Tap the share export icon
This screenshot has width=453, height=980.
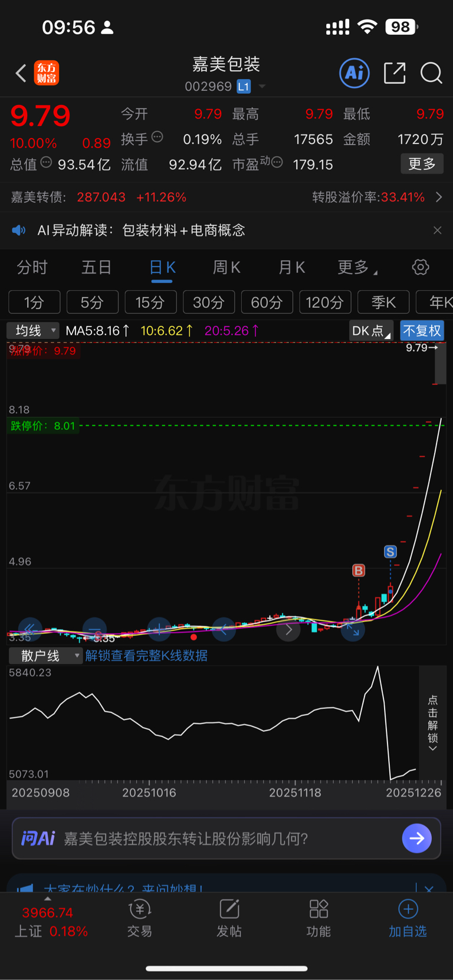(395, 73)
